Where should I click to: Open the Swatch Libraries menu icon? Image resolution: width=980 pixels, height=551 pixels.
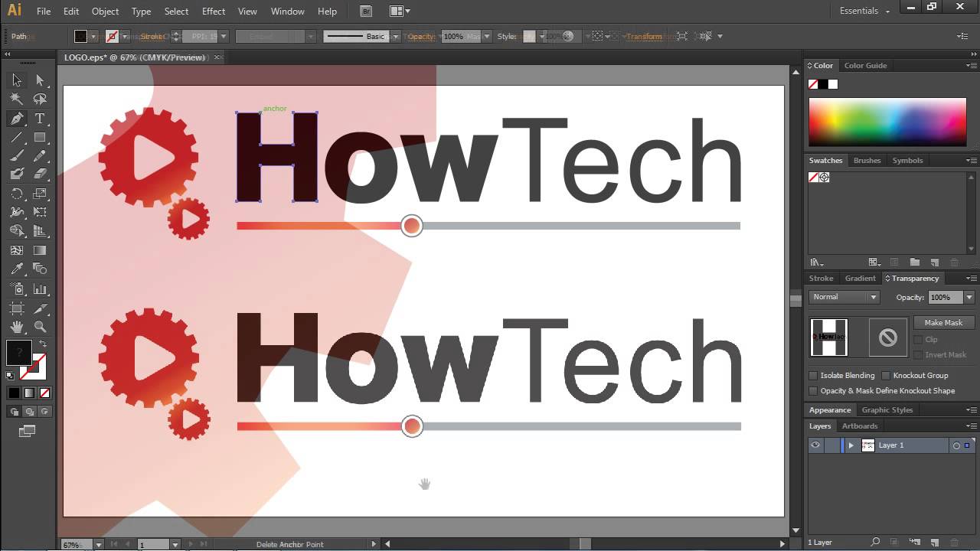click(x=817, y=262)
